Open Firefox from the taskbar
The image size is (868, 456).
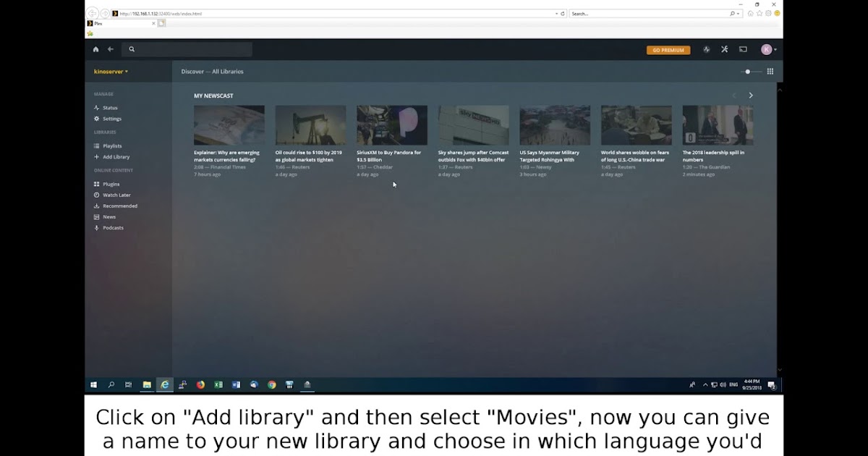click(x=200, y=385)
